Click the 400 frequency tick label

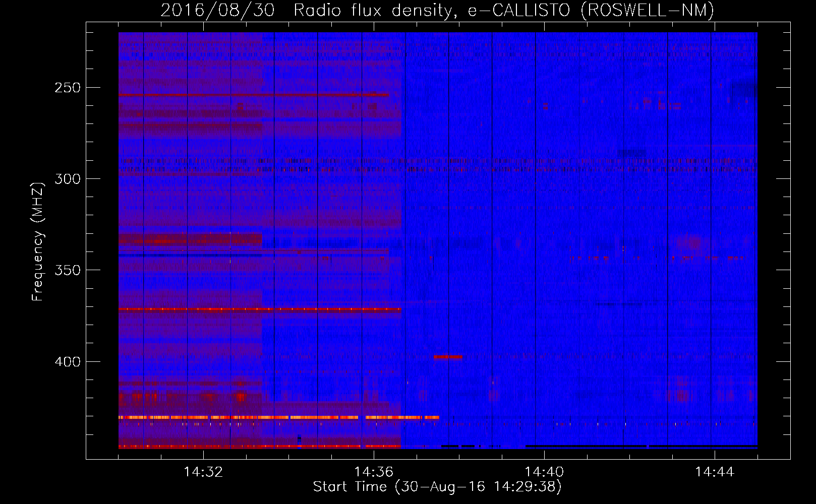[67, 362]
